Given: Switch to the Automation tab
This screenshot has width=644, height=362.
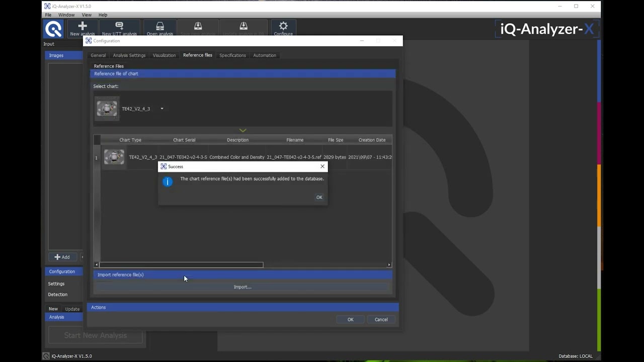Looking at the screenshot, I should coord(265,55).
